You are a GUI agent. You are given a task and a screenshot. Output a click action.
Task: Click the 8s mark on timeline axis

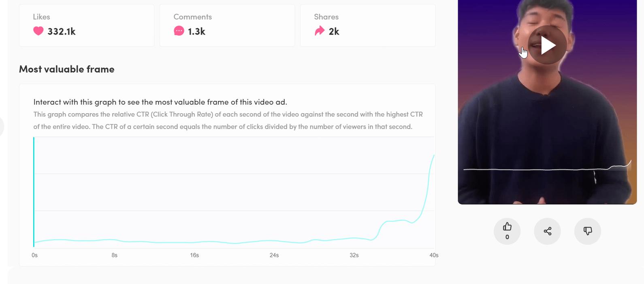115,255
